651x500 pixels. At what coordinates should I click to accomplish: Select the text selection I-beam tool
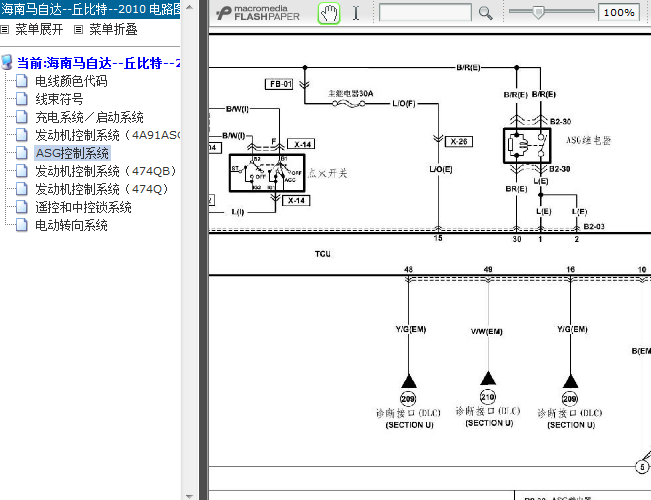point(356,13)
